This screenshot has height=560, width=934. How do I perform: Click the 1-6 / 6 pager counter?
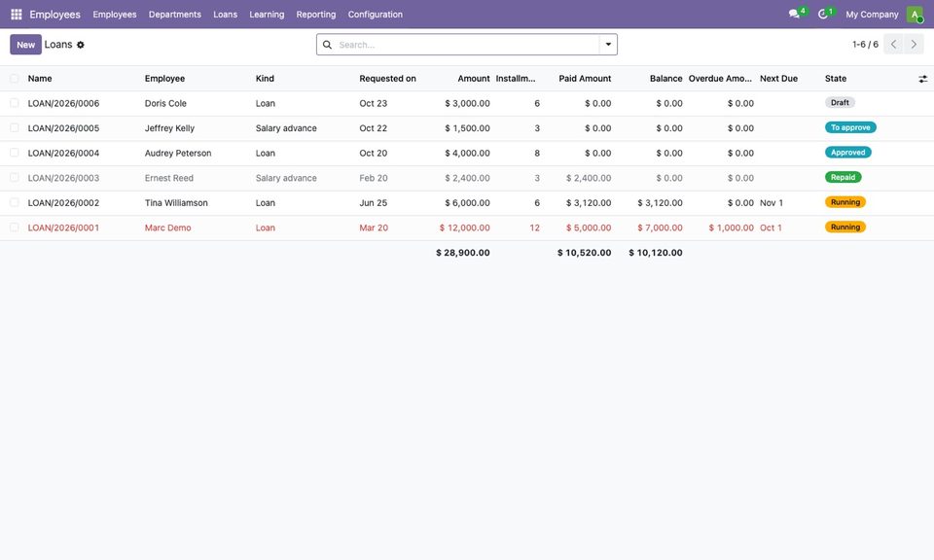(865, 45)
